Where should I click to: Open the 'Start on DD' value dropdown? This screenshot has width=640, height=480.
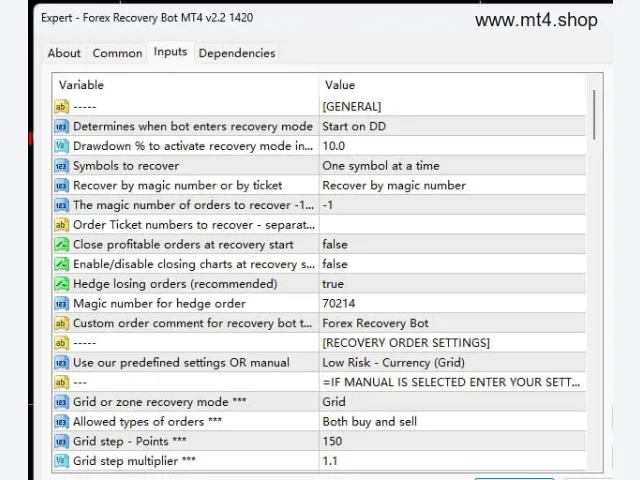(452, 127)
